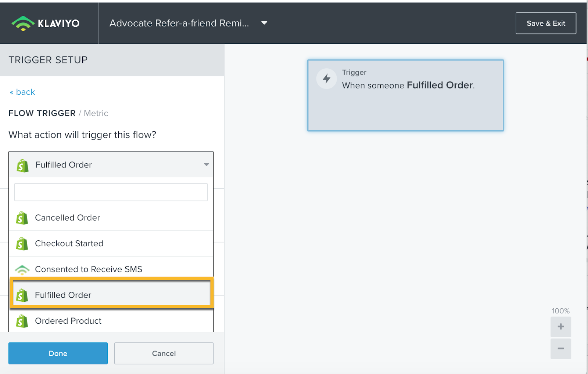Click the Klaviyo icon beside Consented to Receive SMS

22,270
